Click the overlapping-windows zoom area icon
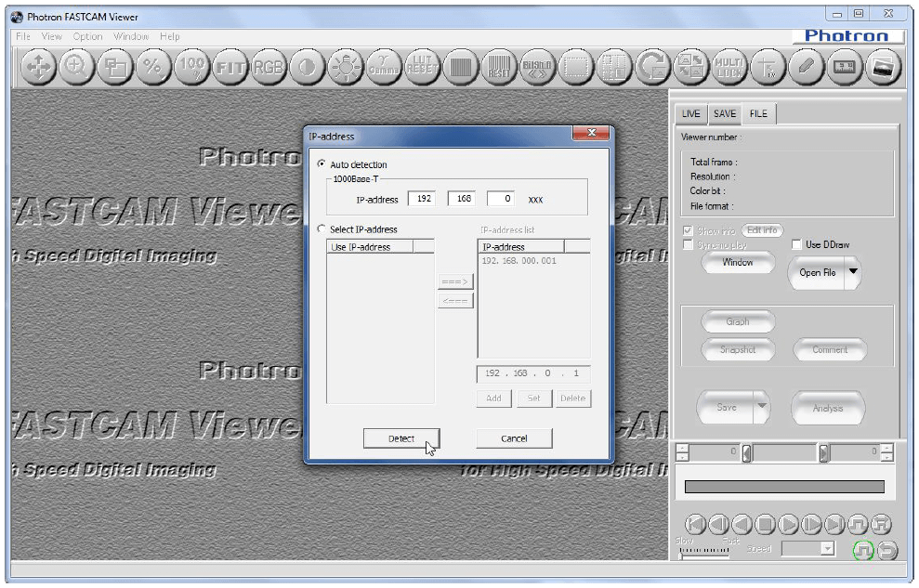This screenshot has width=919, height=588. tap(115, 68)
